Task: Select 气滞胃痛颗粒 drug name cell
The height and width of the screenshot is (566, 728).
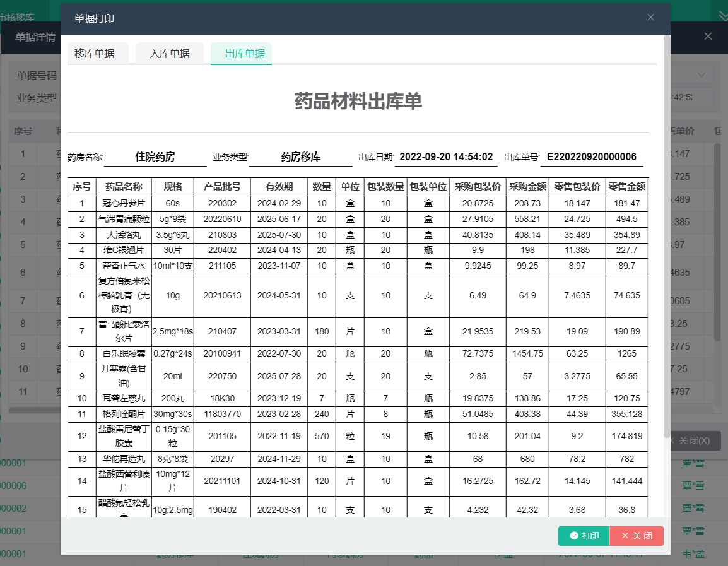Action: point(124,219)
